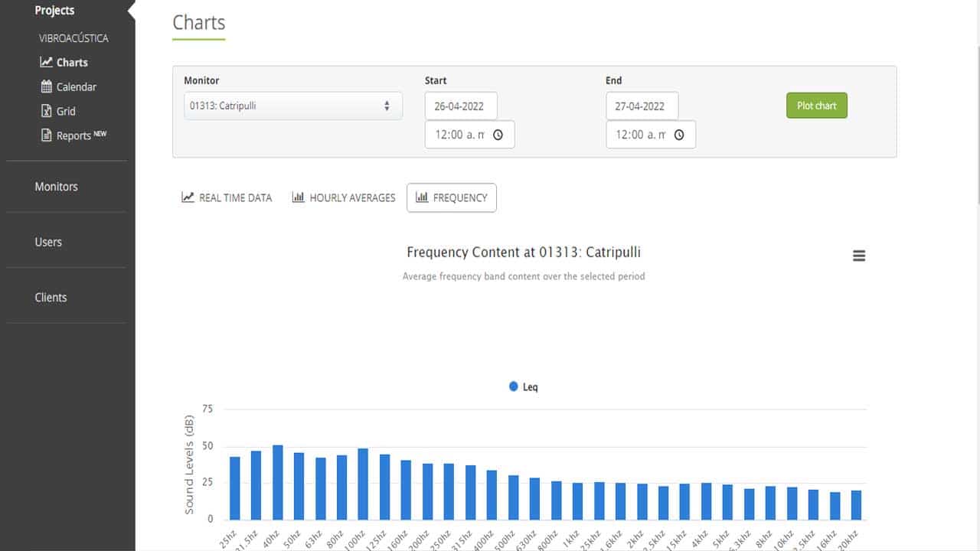Click the End date field 27-04-2022
This screenshot has height=551, width=980.
tap(642, 106)
